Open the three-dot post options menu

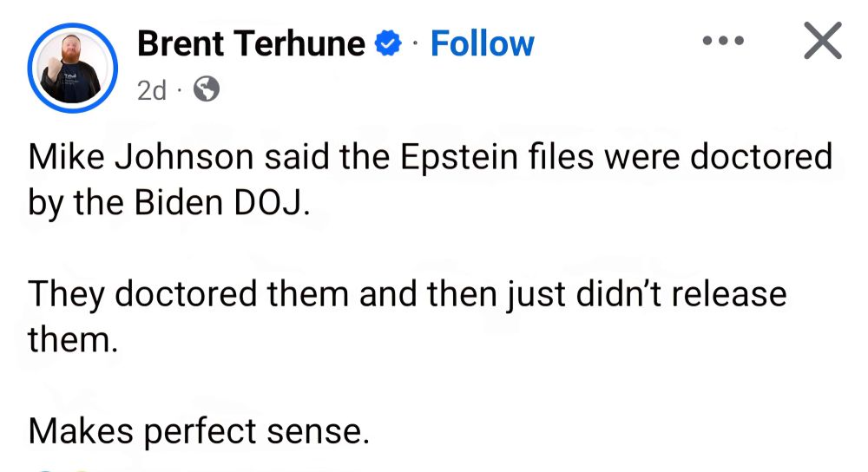[723, 41]
